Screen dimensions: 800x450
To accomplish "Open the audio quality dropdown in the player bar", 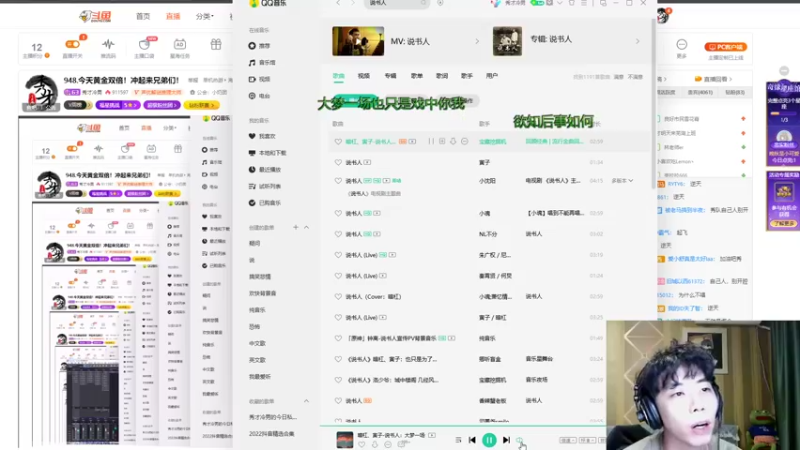I will 587,440.
